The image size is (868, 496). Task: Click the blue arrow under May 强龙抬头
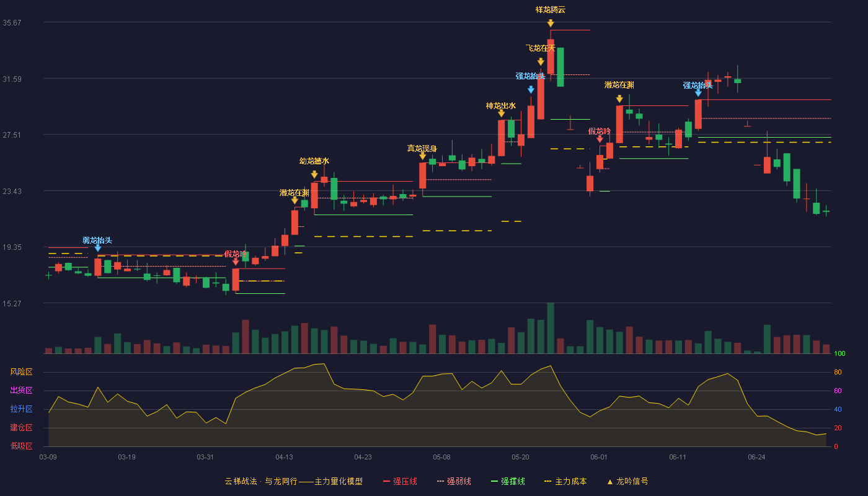point(531,90)
